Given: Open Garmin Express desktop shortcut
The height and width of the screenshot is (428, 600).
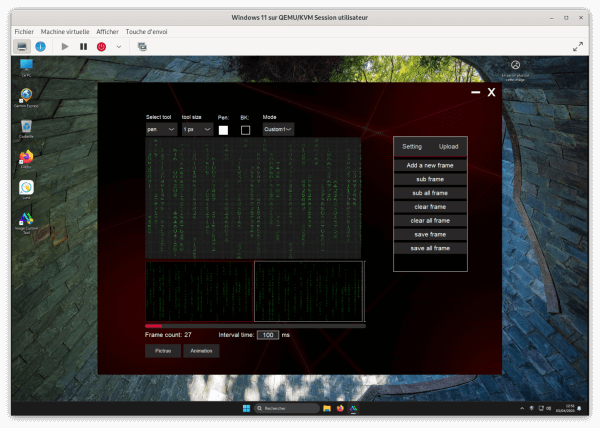Looking at the screenshot, I should (x=26, y=96).
